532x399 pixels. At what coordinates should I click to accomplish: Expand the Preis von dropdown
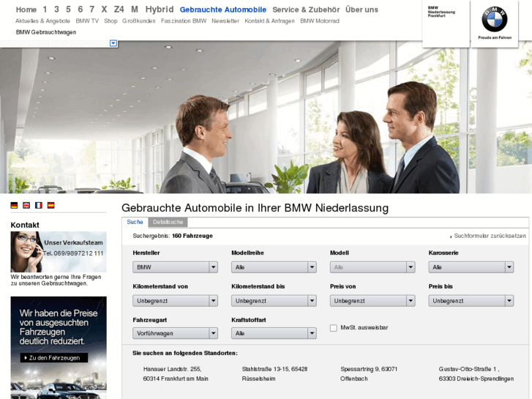pyautogui.click(x=372, y=301)
